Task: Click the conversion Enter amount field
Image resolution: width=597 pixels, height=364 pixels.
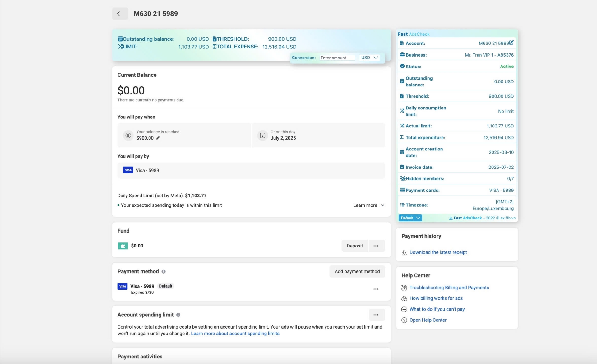Action: click(337, 58)
